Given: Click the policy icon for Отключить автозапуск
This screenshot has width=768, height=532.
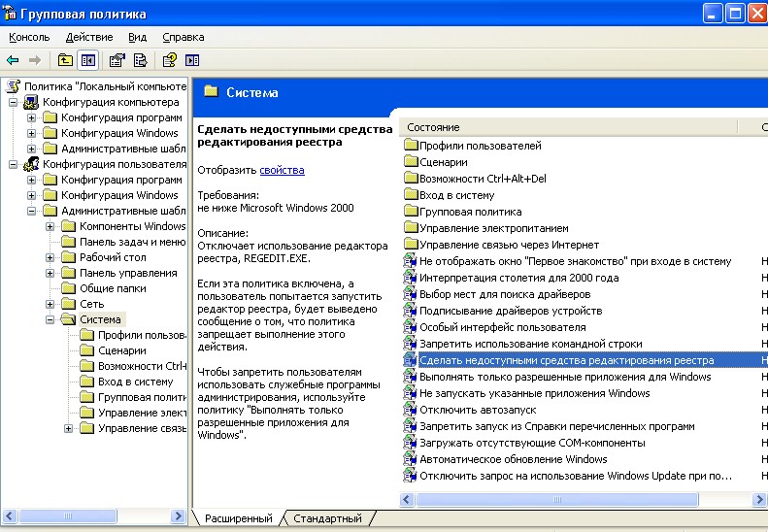Looking at the screenshot, I should tap(410, 410).
